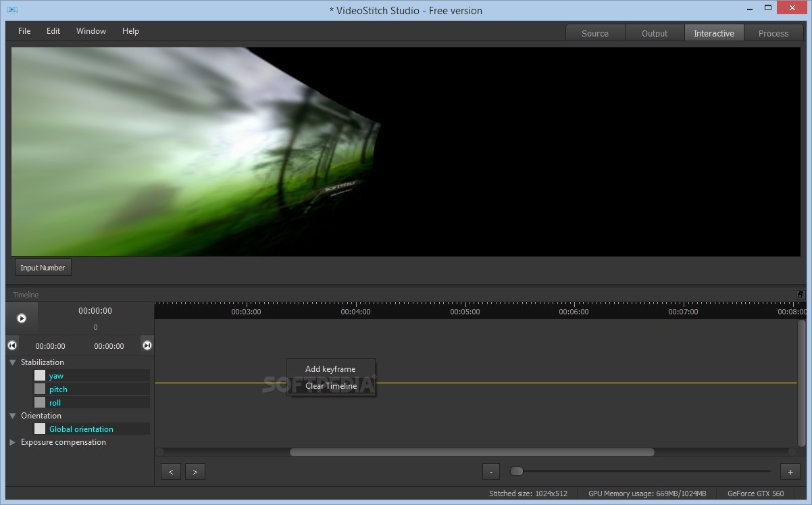Image resolution: width=812 pixels, height=505 pixels.
Task: Toggle the yaw curve checkbox
Action: point(40,375)
